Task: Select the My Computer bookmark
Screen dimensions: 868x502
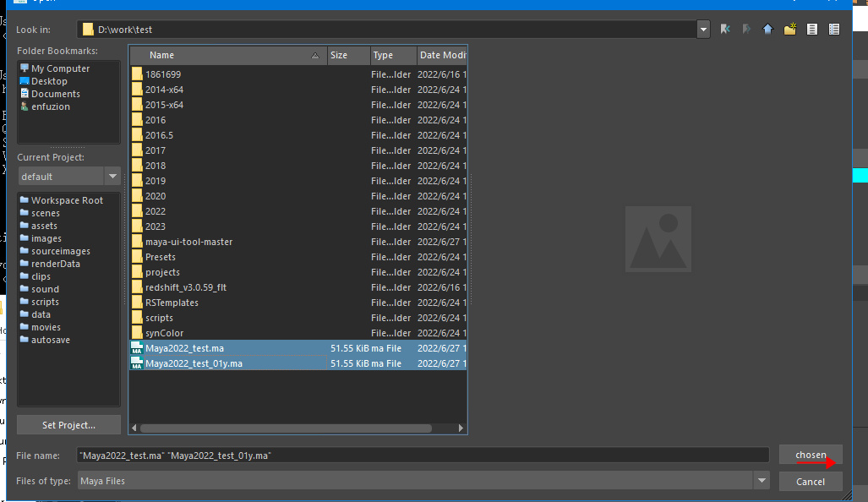Action: pyautogui.click(x=60, y=68)
